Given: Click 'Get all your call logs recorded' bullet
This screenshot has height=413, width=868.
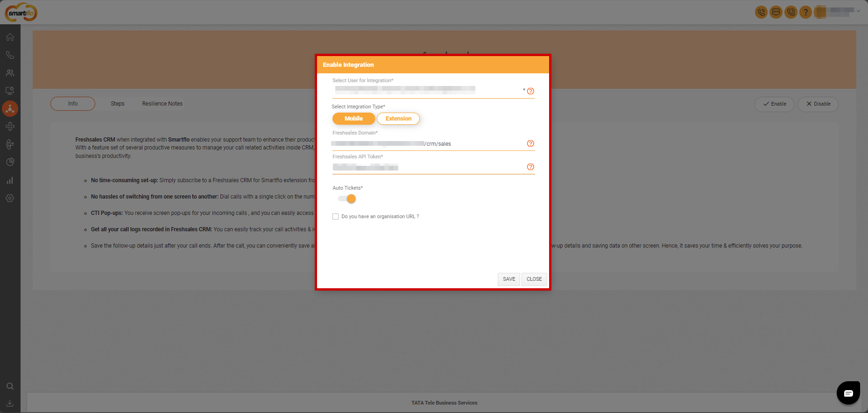Looking at the screenshot, I should (x=151, y=229).
